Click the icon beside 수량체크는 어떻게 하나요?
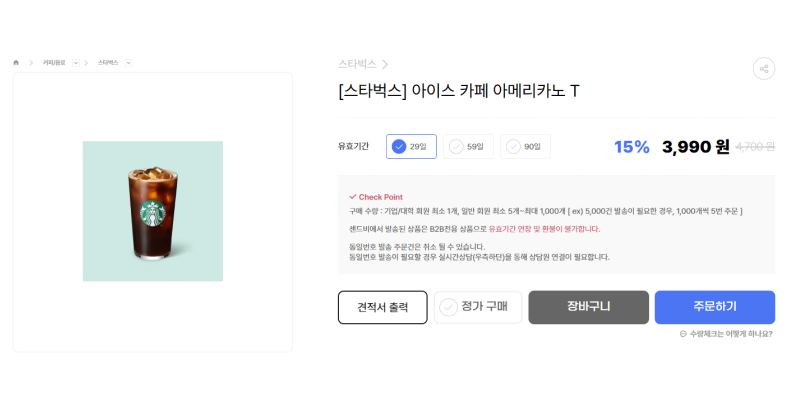800x400 pixels. click(683, 334)
